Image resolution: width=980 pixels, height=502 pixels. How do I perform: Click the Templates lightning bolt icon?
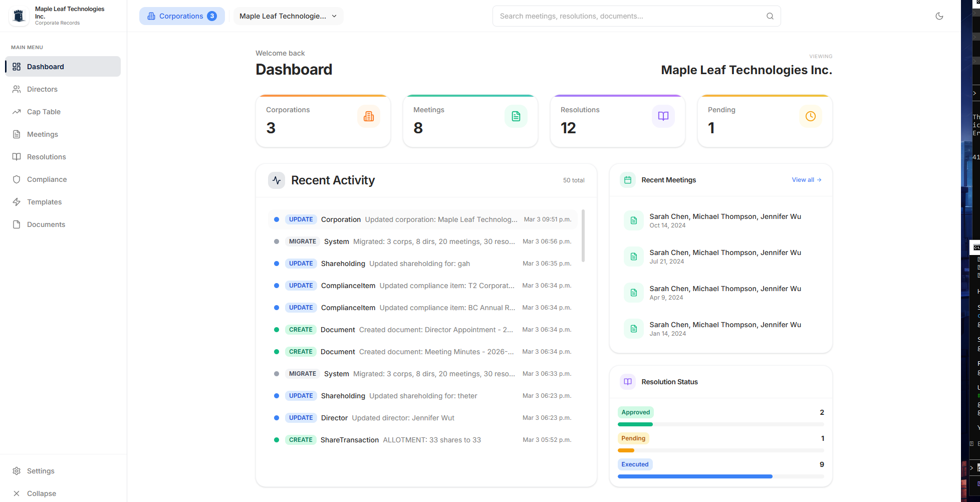[x=17, y=202]
